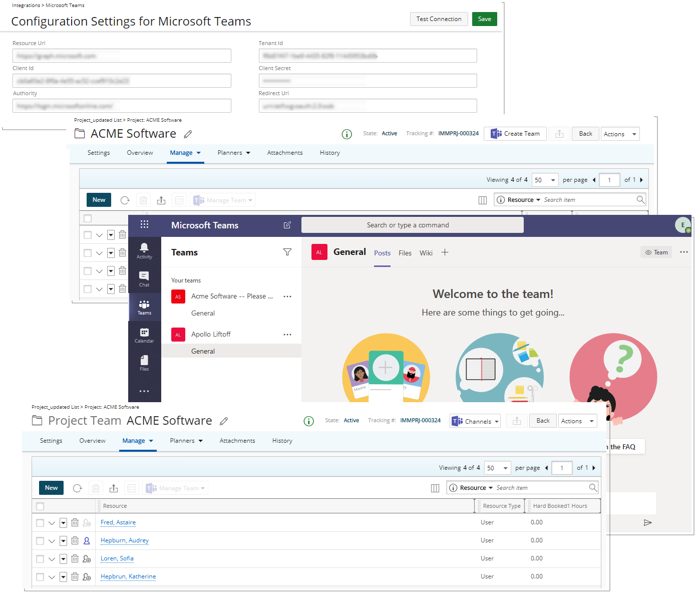Click the Create Team button
This screenshot has width=700, height=597.
click(515, 134)
